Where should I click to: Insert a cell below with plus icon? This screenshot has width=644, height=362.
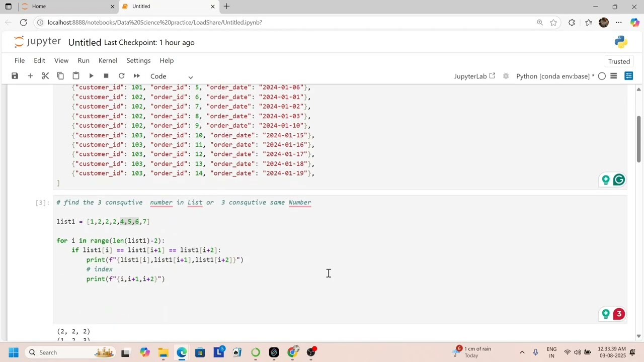(x=30, y=76)
